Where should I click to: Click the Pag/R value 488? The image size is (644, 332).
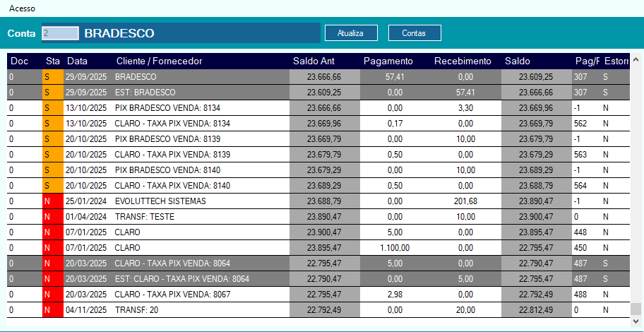pos(580,295)
